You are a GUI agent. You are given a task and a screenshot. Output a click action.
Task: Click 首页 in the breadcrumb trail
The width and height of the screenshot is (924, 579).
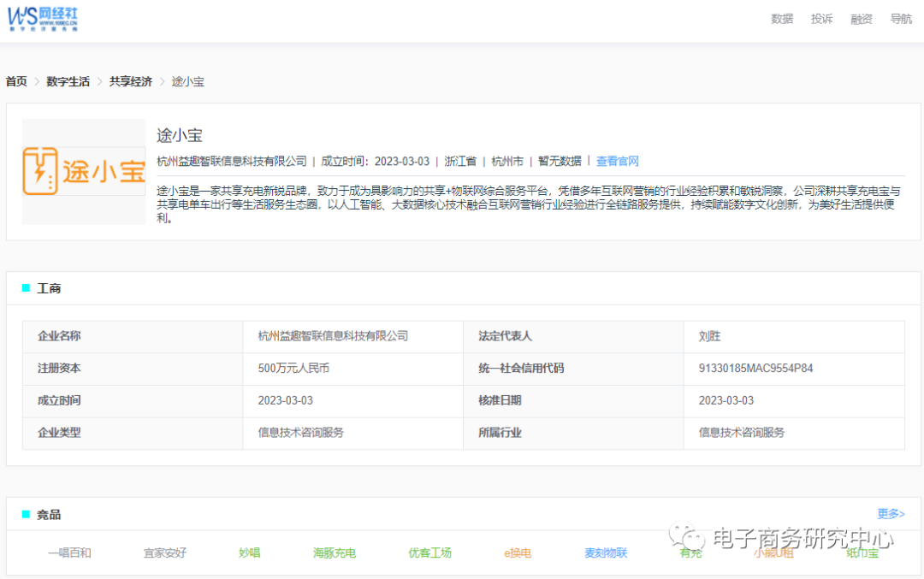click(x=15, y=81)
